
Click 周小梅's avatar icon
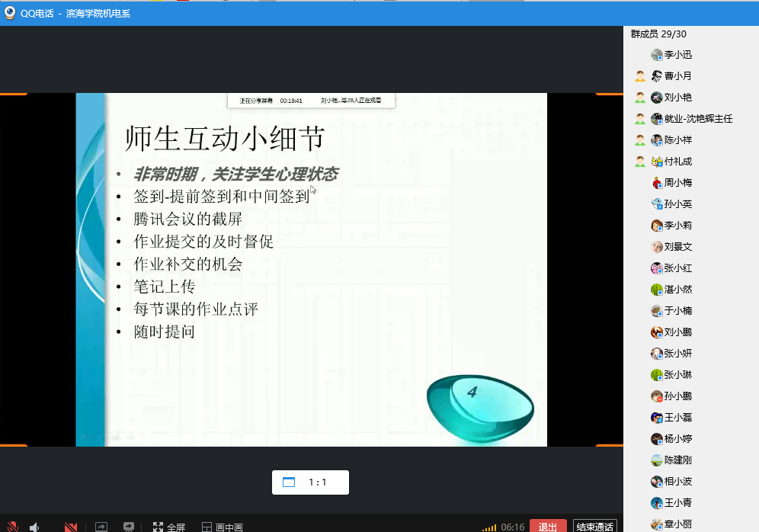657,183
